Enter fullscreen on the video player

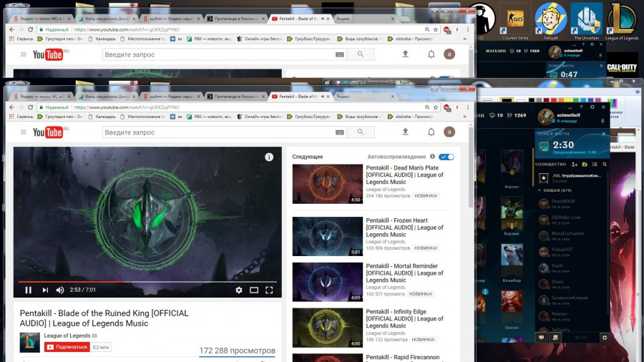click(269, 290)
